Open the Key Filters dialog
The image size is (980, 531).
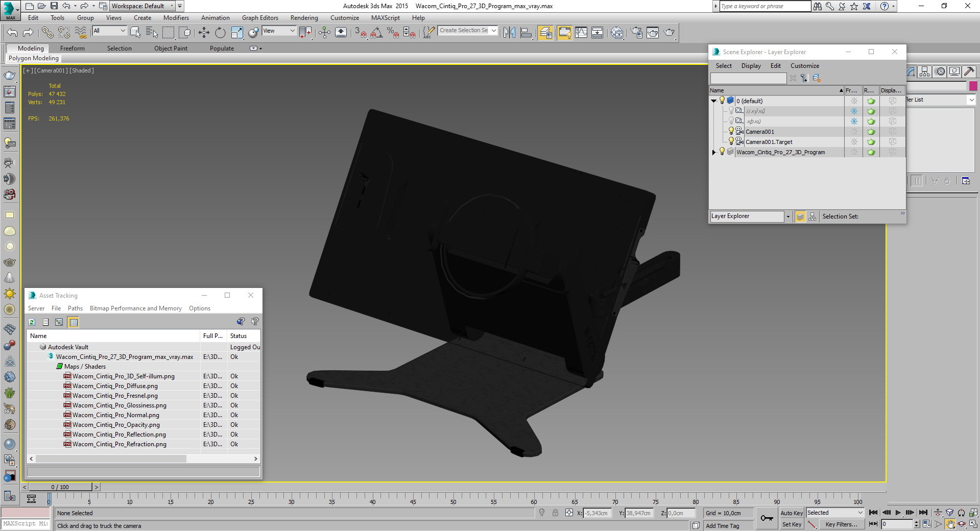[841, 524]
